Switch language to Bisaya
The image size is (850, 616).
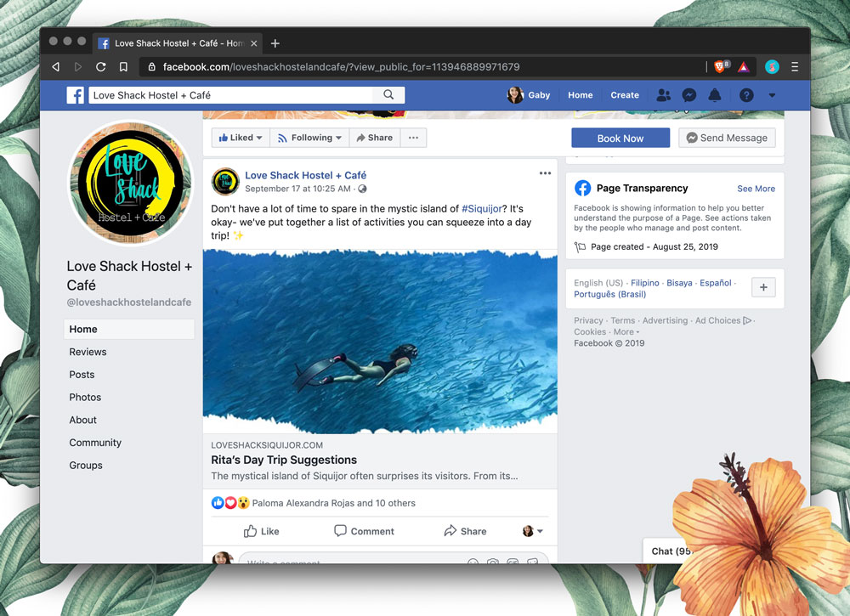coord(679,283)
